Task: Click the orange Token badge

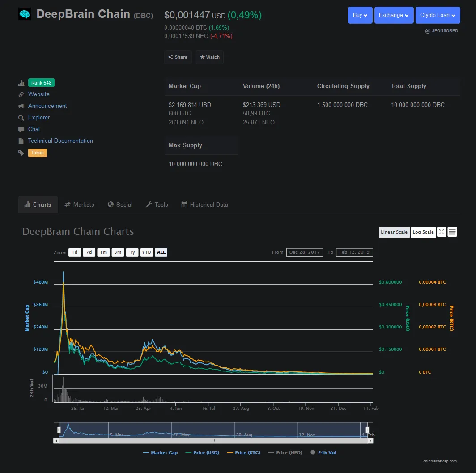Action: 37,153
